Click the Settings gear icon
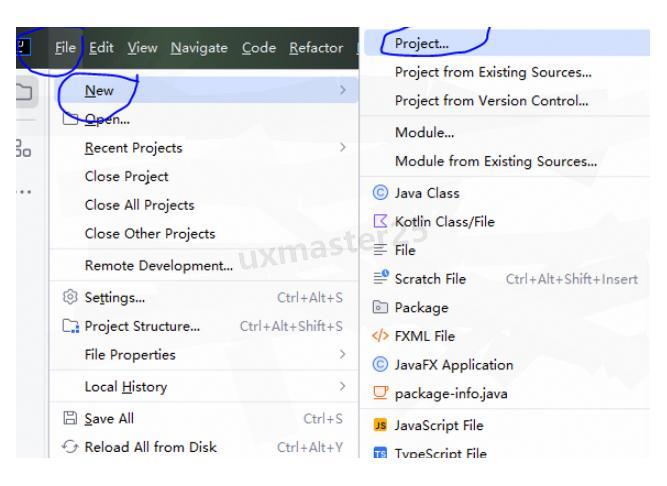667x486 pixels. [x=69, y=298]
